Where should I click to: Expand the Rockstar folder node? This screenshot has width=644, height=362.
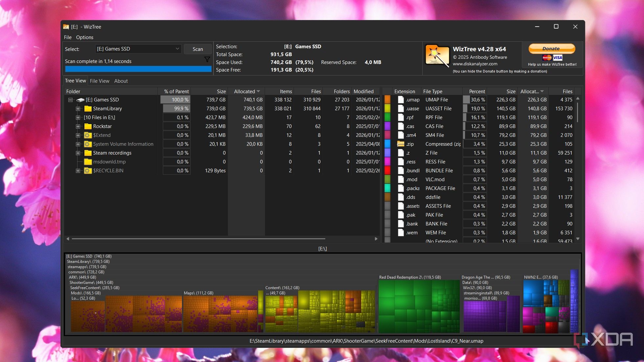pos(78,126)
